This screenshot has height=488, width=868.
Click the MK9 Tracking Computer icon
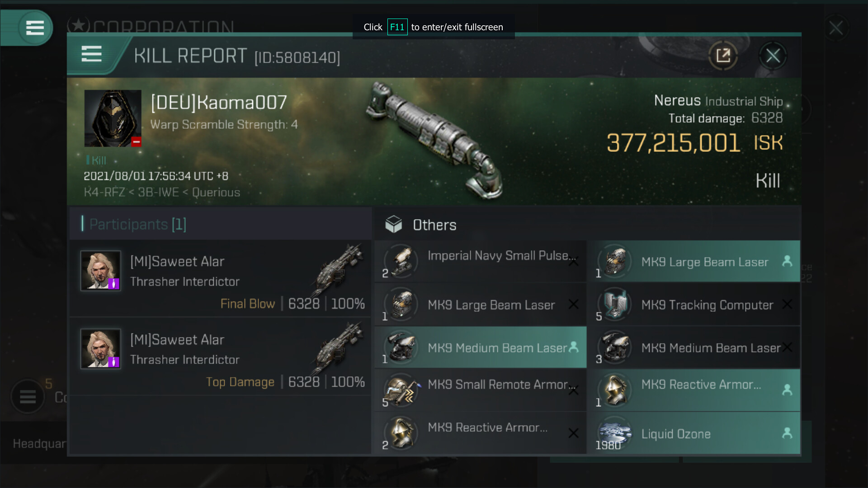click(x=614, y=304)
